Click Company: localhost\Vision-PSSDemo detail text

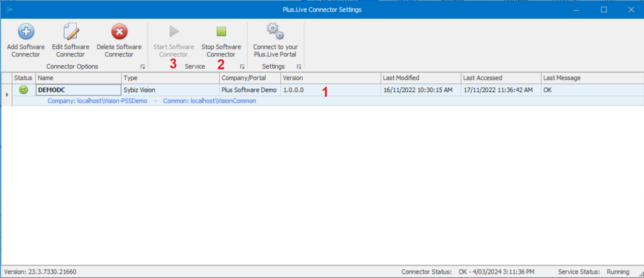(97, 101)
